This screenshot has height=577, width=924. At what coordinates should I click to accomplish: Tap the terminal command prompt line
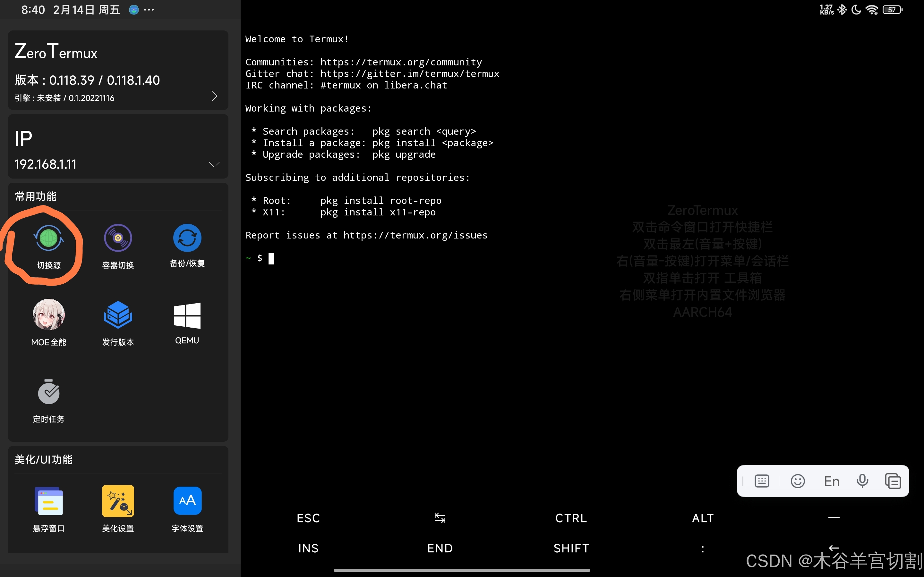point(344,259)
